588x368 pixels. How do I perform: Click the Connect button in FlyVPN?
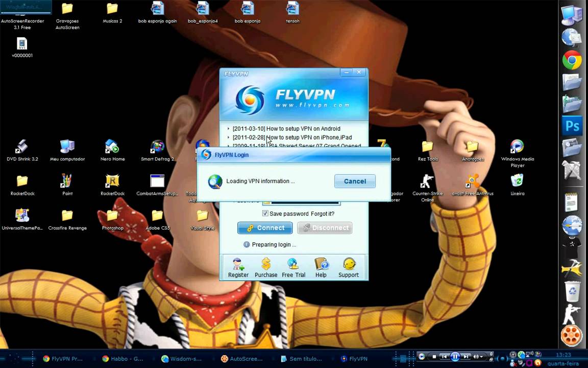coord(265,228)
